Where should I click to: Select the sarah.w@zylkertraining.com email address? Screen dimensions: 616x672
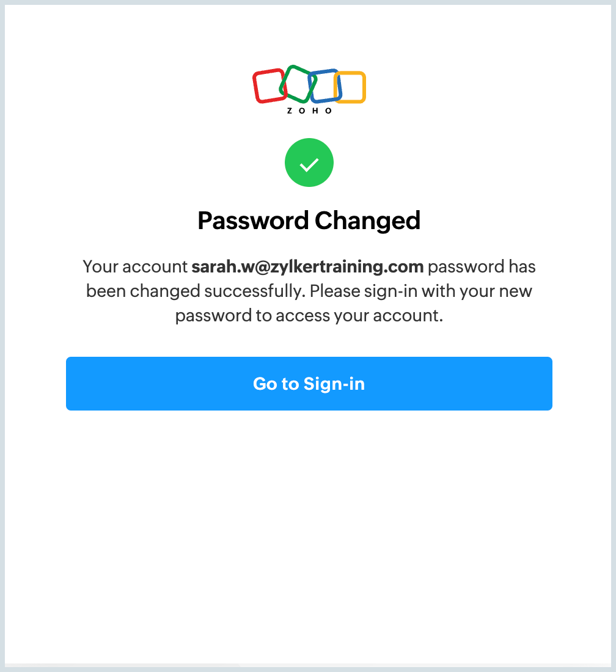point(307,267)
